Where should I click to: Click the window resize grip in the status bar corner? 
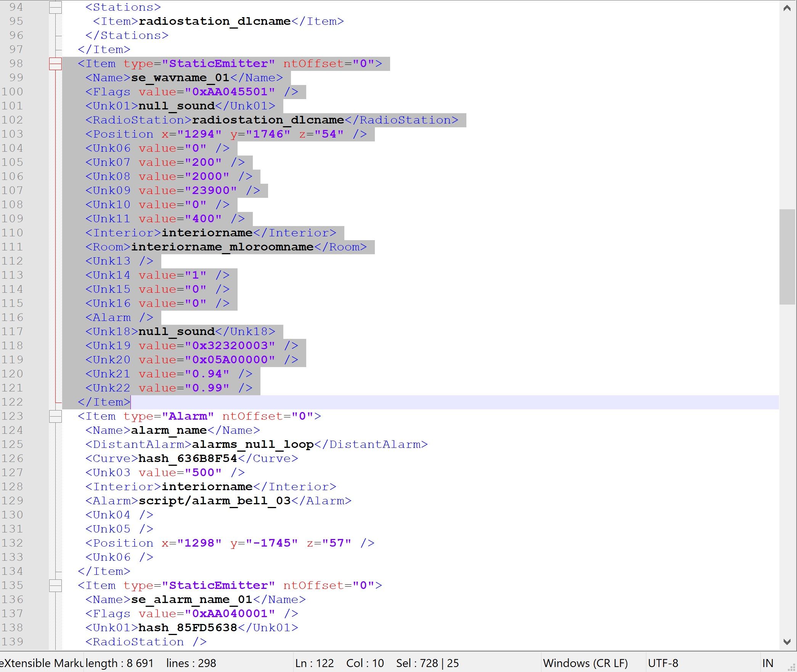pyautogui.click(x=792, y=667)
